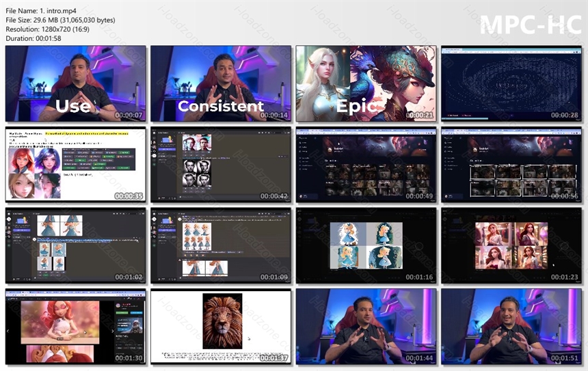Select the four Alice images thumbnail at 00:01:16

click(366, 245)
